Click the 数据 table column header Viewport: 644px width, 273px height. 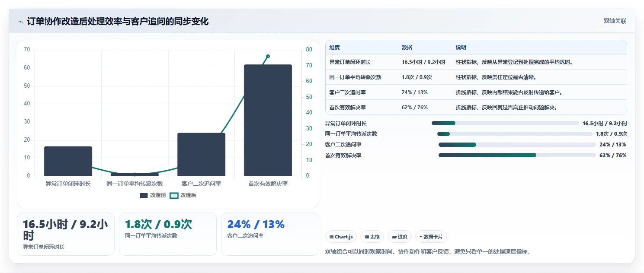point(407,48)
